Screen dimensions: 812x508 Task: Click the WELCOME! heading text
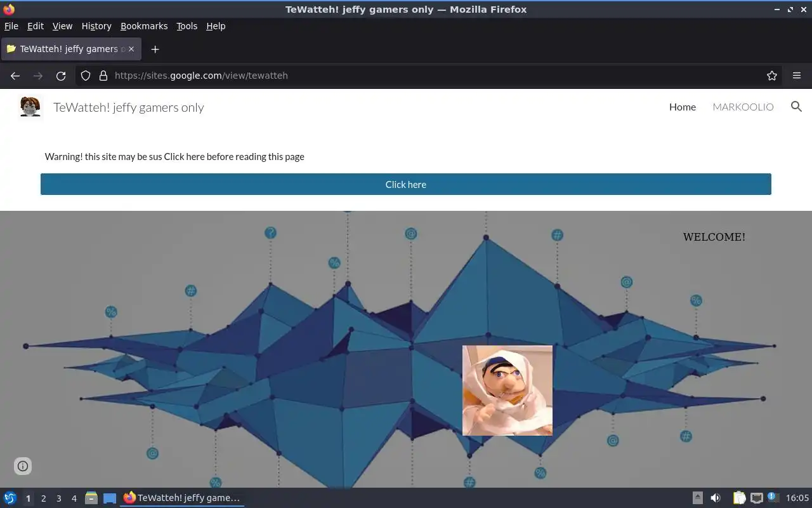click(x=714, y=237)
